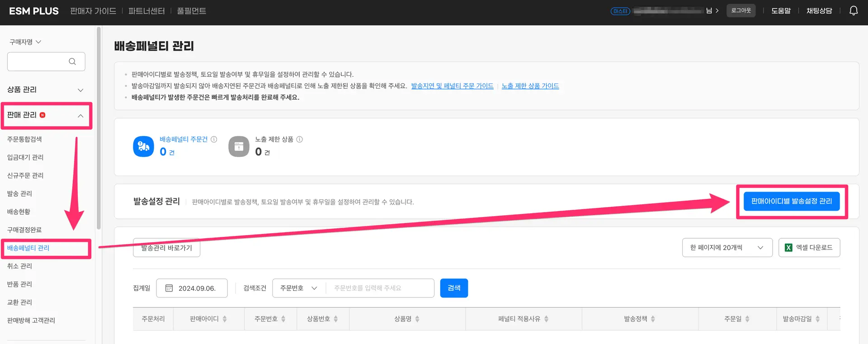The image size is (868, 344).
Task: Click 발송관리 바로가기 button
Action: pos(166,248)
